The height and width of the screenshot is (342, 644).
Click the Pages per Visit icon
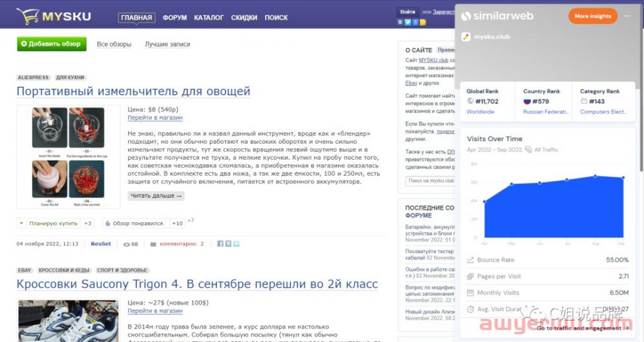tap(470, 276)
